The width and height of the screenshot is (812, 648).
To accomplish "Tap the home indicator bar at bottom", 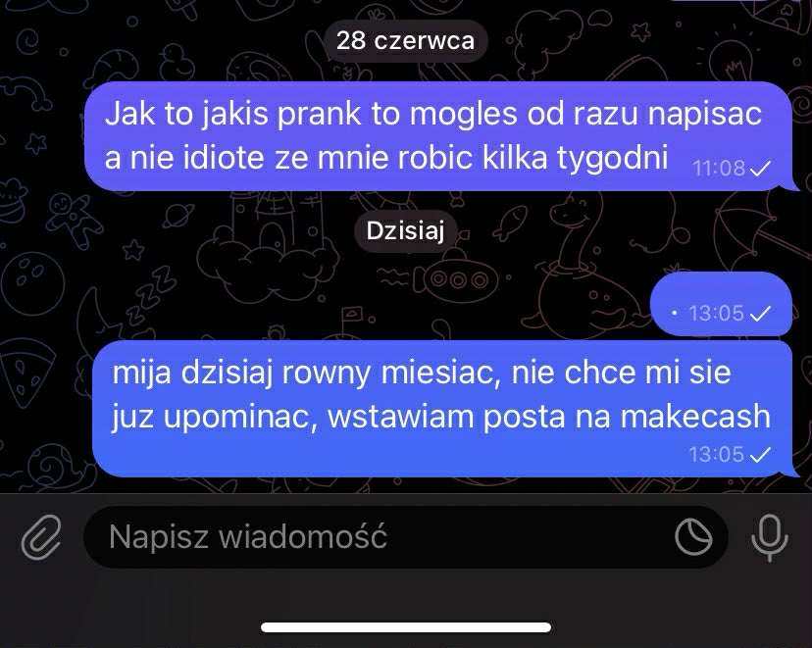I will (406, 627).
